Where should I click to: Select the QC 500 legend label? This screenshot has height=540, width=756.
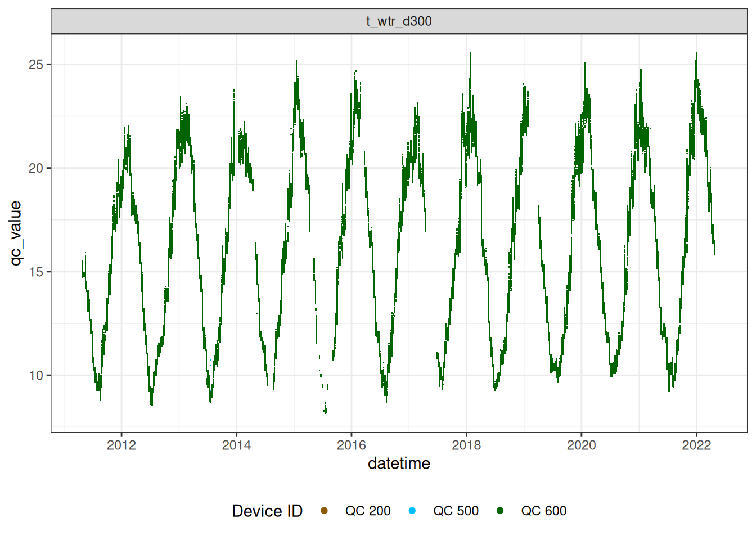coord(456,511)
